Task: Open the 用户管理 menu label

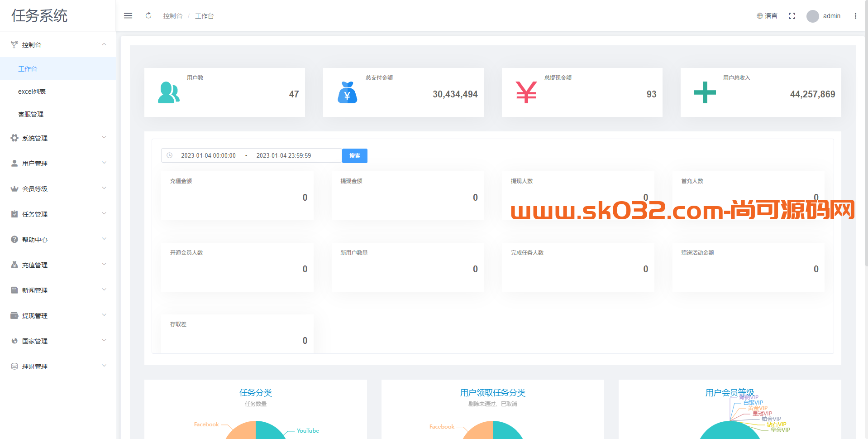Action: 35,164
